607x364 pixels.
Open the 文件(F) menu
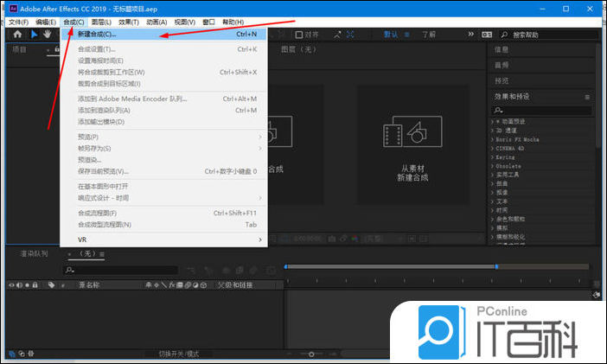pyautogui.click(x=18, y=22)
